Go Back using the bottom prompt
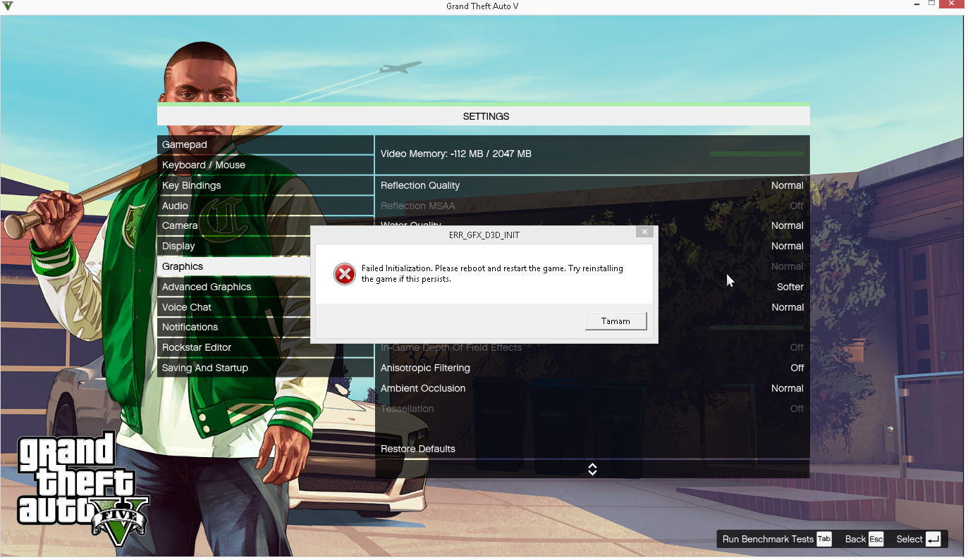Image resolution: width=968 pixels, height=560 pixels. pos(855,539)
